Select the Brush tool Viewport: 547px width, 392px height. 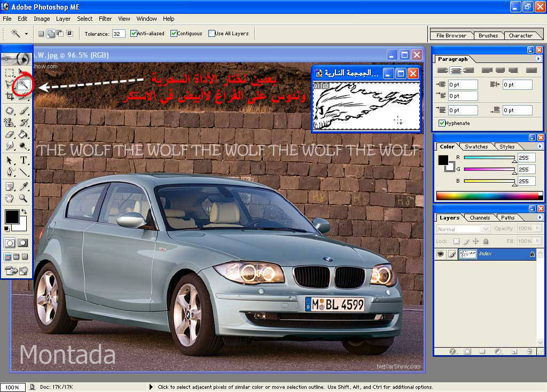(24, 111)
